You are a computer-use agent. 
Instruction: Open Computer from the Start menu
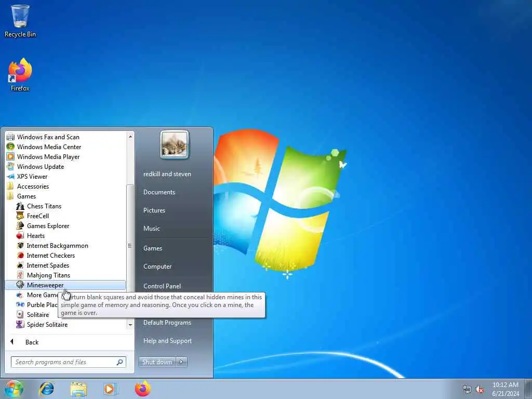[x=157, y=267]
